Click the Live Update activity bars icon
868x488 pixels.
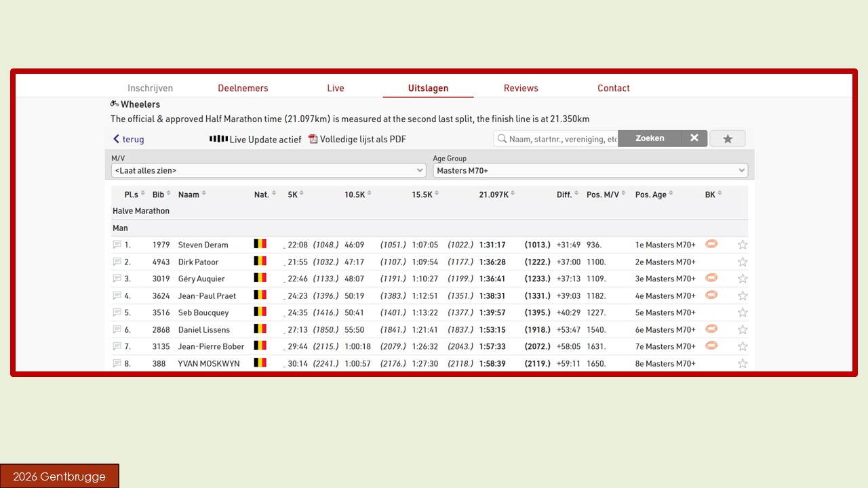point(218,139)
